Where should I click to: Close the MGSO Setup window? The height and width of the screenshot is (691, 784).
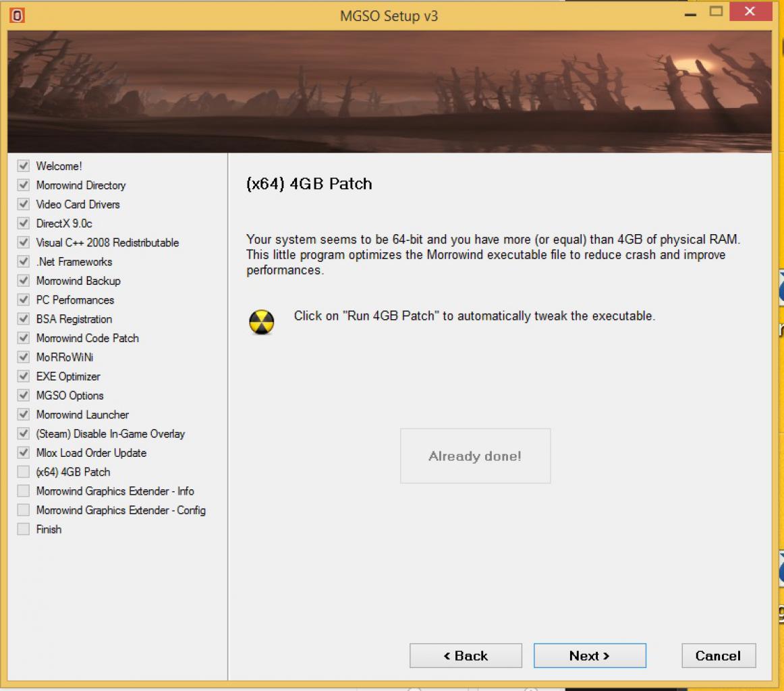click(750, 11)
